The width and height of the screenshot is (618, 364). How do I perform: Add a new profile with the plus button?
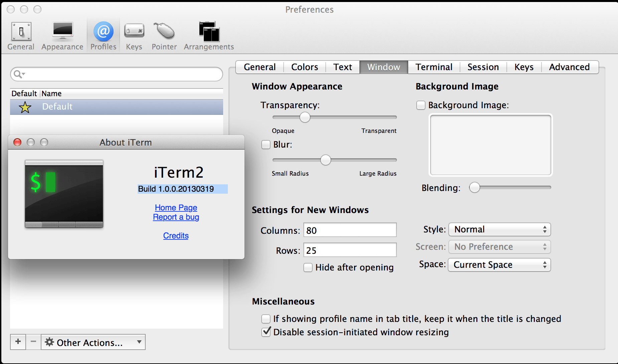point(18,342)
